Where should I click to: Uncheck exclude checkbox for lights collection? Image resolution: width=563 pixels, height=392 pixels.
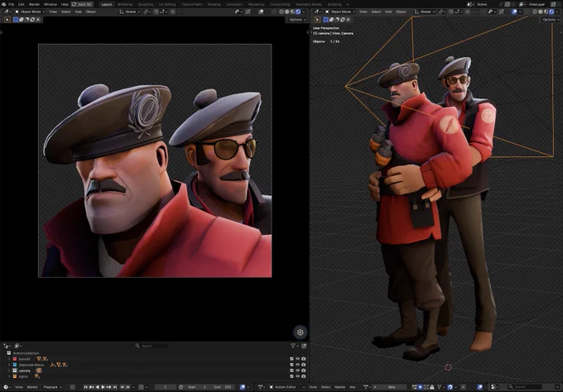[291, 376]
